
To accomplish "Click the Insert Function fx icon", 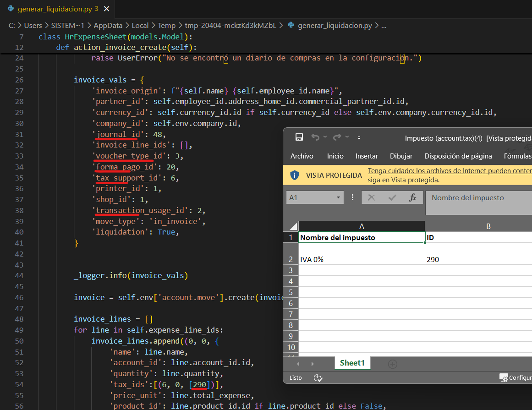I will 412,197.
